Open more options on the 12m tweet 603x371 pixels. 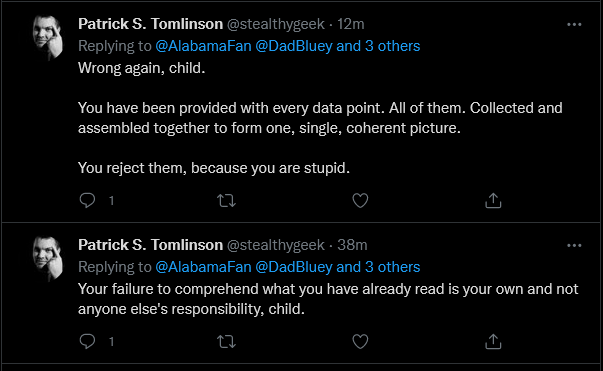click(574, 25)
